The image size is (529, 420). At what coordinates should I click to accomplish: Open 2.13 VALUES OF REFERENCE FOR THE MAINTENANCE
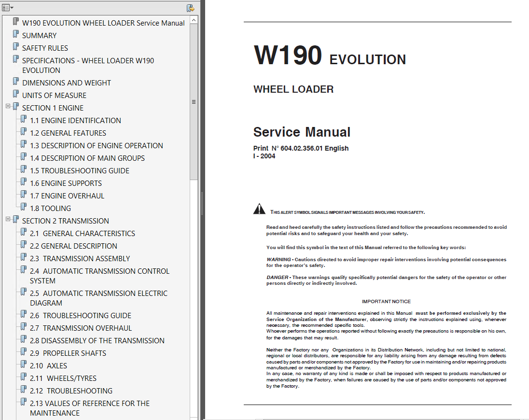pyautogui.click(x=89, y=408)
